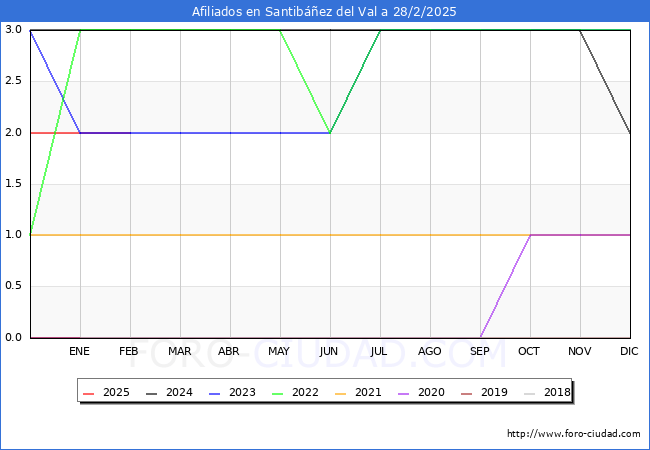Screen dimensions: 650x450
Task: Click the MAR month axis label
Action: point(179,351)
